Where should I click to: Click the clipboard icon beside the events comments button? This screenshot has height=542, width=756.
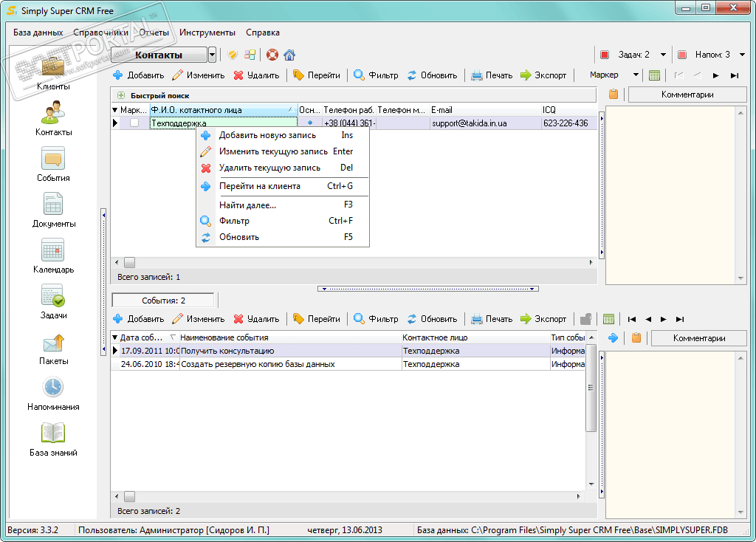(x=636, y=338)
